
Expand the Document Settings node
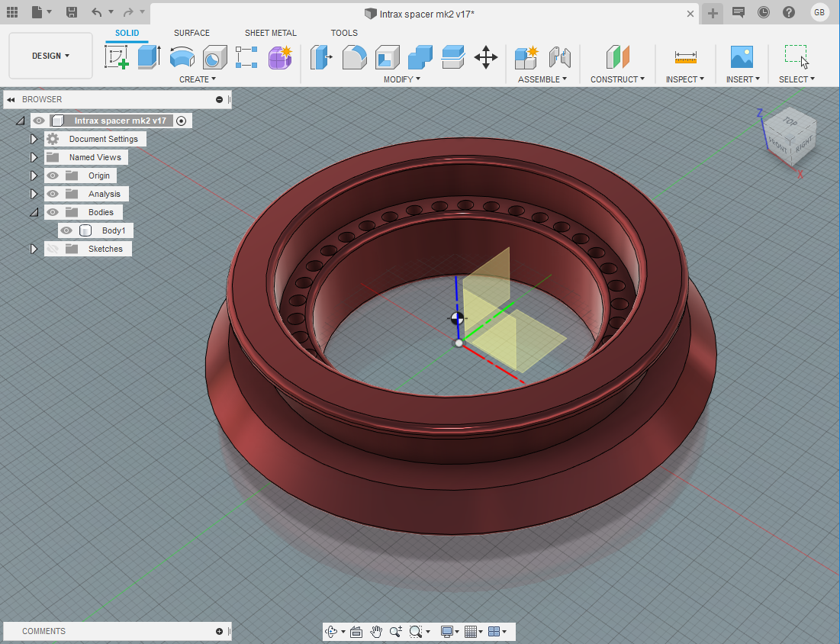point(34,139)
